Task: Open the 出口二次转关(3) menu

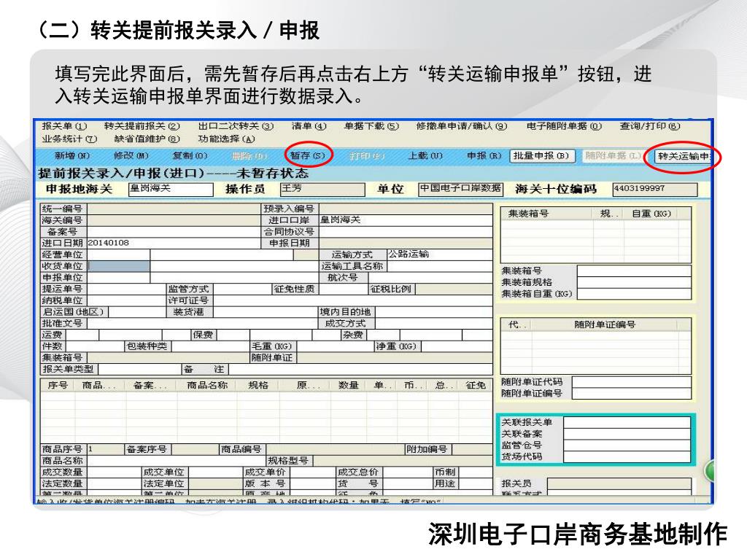Action: pyautogui.click(x=236, y=126)
